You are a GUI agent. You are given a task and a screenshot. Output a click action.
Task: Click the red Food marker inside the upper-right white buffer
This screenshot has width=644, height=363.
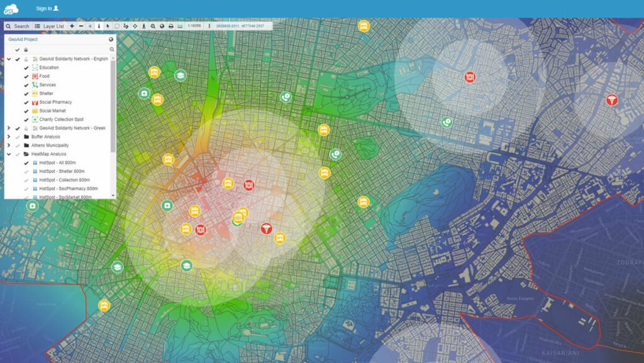click(x=470, y=77)
